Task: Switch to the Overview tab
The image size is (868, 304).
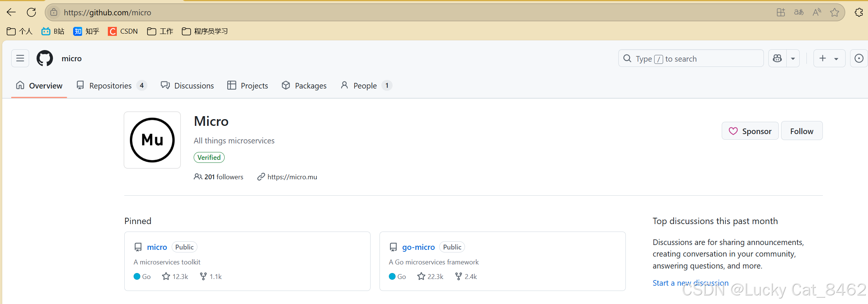Action: pyautogui.click(x=39, y=86)
